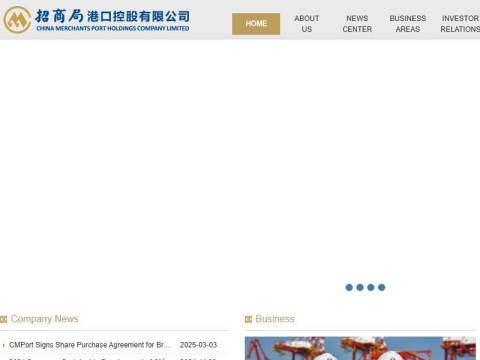The image size is (480, 360).
Task: Open the Business port cranes image
Action: 360,348
